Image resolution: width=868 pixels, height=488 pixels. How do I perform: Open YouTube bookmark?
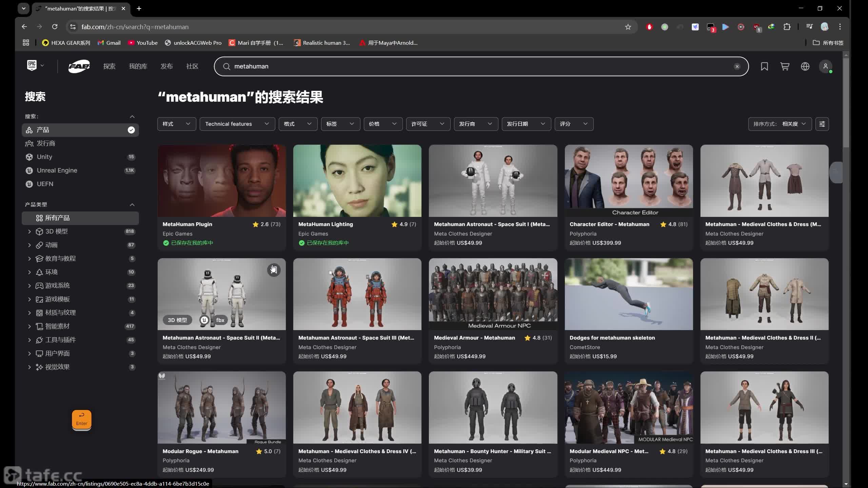143,43
